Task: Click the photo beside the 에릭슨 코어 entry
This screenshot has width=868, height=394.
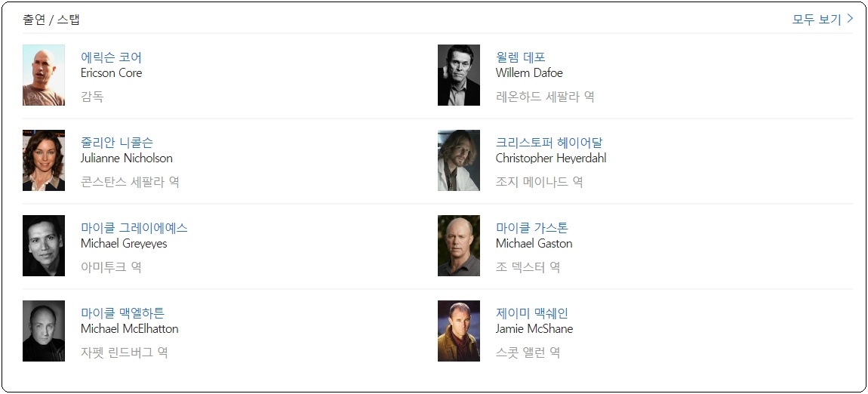Action: click(x=44, y=75)
